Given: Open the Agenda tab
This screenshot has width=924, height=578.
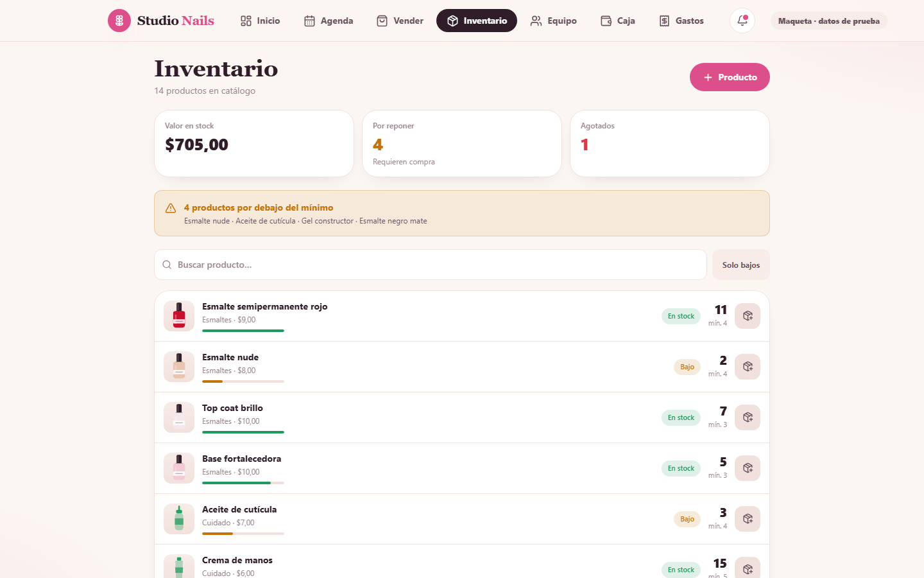Looking at the screenshot, I should [329, 21].
